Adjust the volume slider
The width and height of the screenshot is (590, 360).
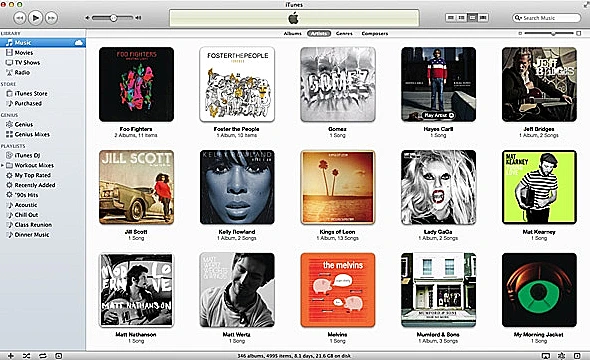113,18
